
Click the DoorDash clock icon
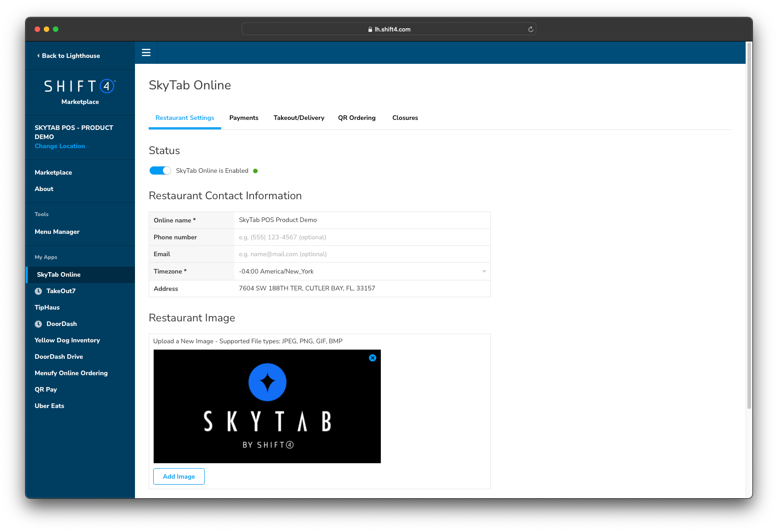pyautogui.click(x=38, y=324)
